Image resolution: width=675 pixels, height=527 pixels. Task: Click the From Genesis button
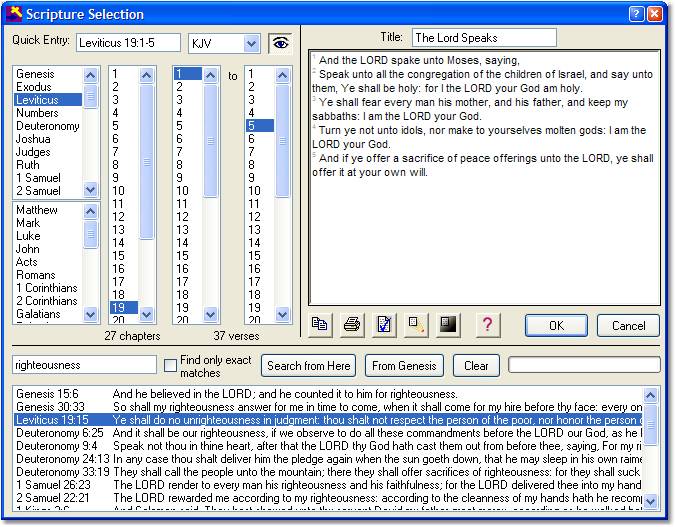click(x=404, y=366)
